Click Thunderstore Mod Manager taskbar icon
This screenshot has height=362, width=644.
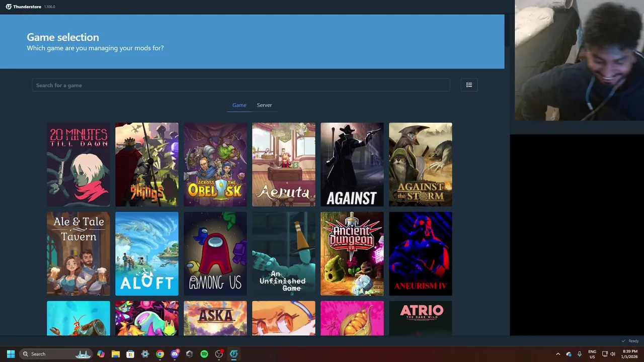tap(233, 354)
